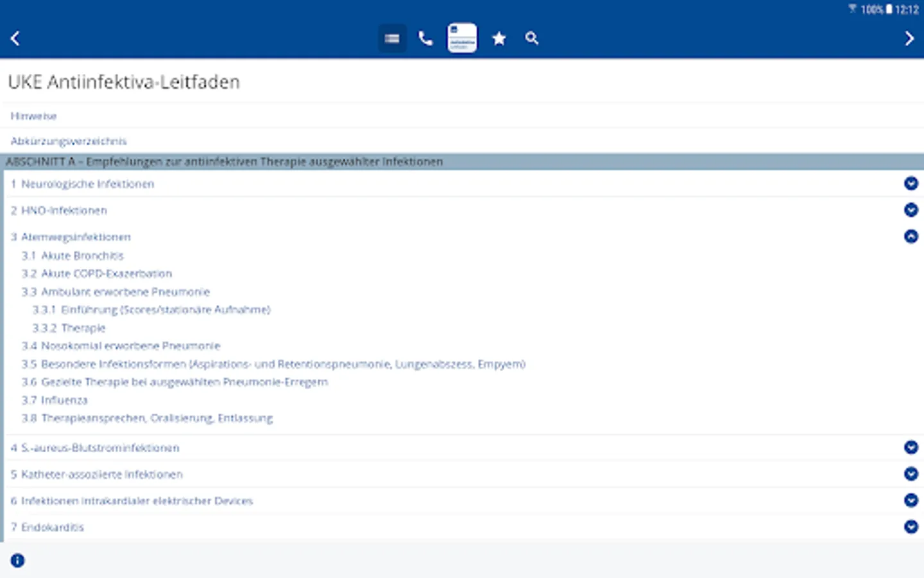Expand section 1 Neurologische Infektionen
This screenshot has height=578, width=924.
click(911, 184)
